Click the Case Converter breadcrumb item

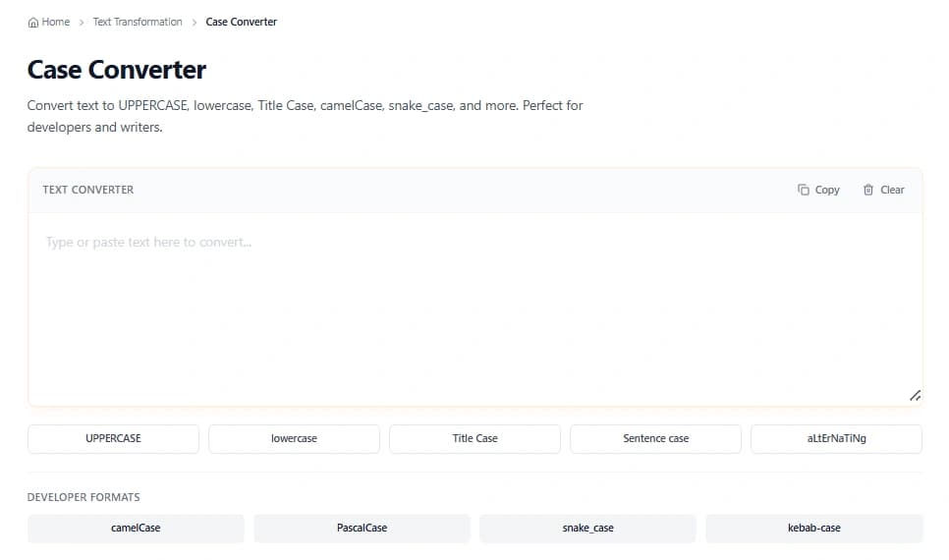241,22
